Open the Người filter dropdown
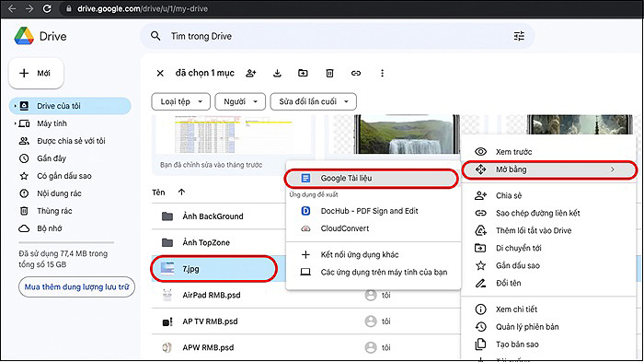Image resolution: width=644 pixels, height=362 pixels. click(x=240, y=101)
